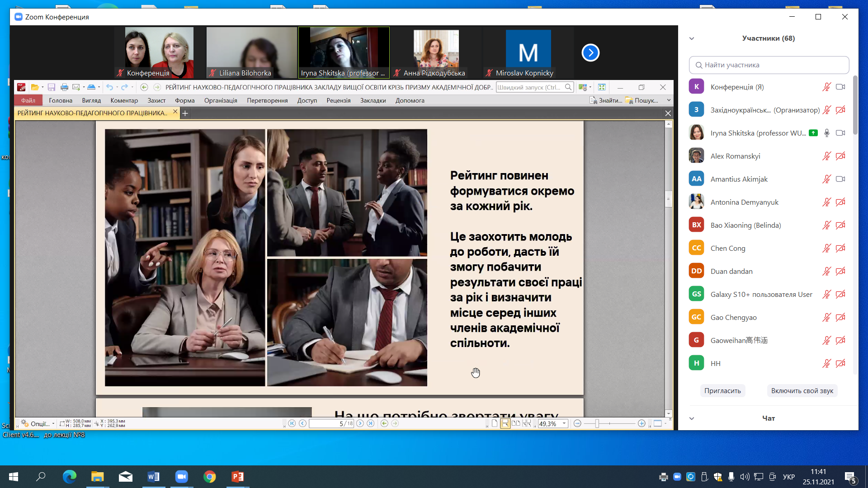Image resolution: width=868 pixels, height=488 pixels.
Task: Open the Закладки ribbon tab
Action: [x=373, y=100]
